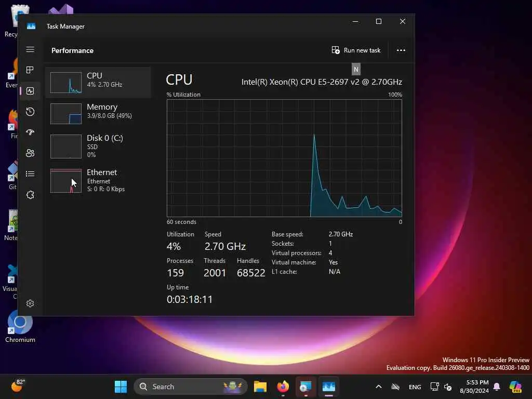Screen dimensions: 532x399
Task: Click the 2.70 GHz speed value
Action: point(225,246)
